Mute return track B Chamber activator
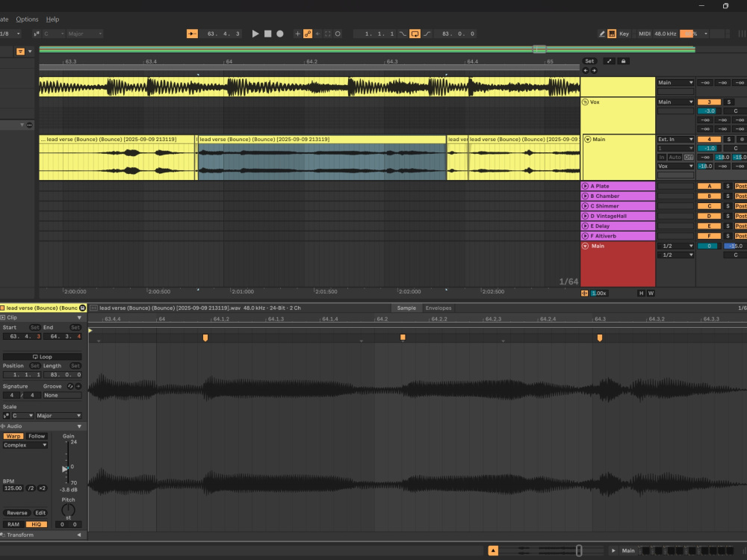Screen dimensions: 747x560 click(709, 196)
